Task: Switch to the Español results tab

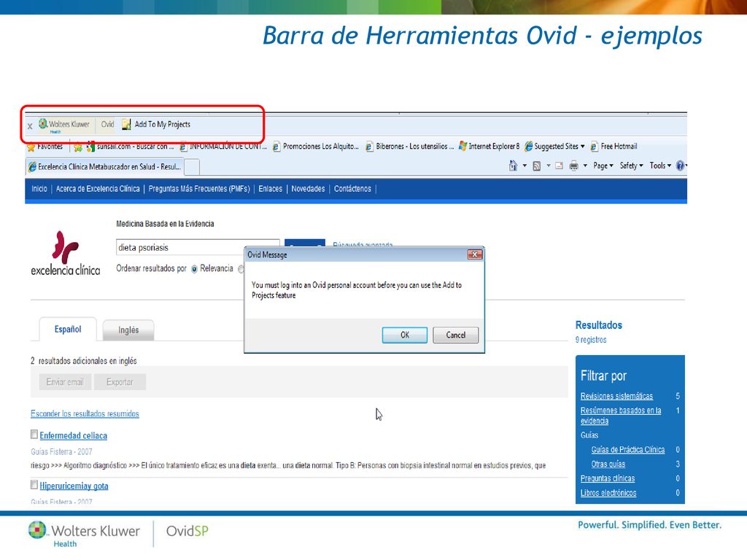Action: 68,330
